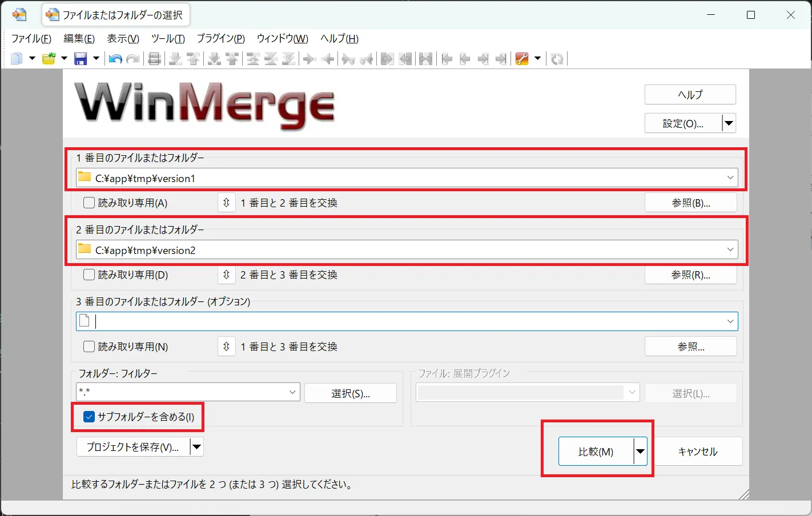This screenshot has width=812, height=516.
Task: Enable 読み取り専用(D) checkbox
Action: click(89, 275)
